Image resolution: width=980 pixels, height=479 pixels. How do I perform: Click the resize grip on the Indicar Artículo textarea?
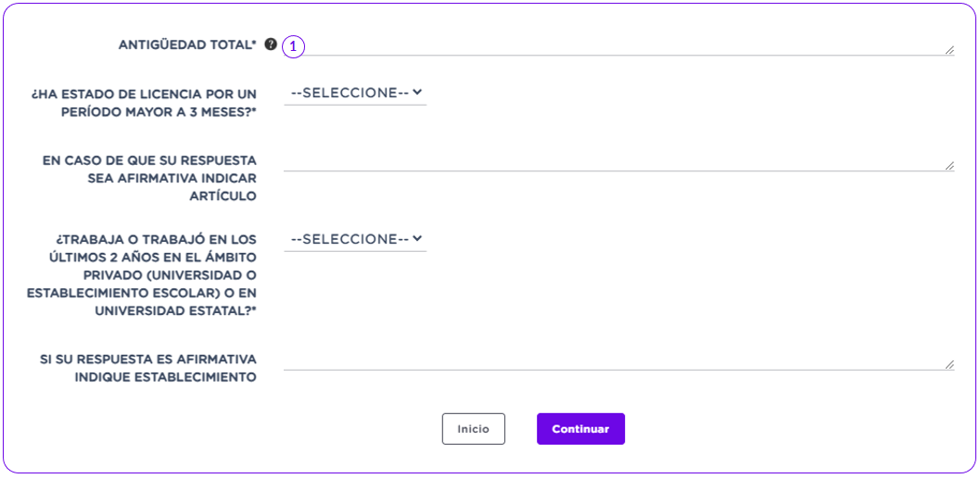pyautogui.click(x=949, y=166)
